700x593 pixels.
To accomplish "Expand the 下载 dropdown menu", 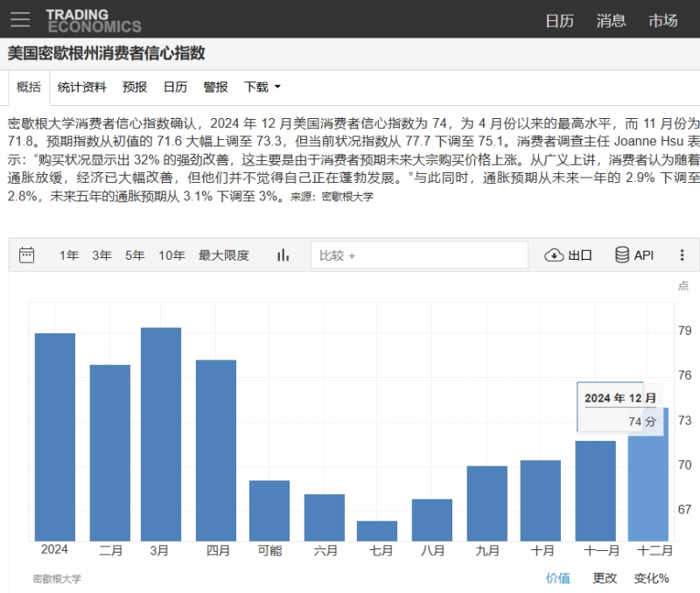I will pos(262,87).
